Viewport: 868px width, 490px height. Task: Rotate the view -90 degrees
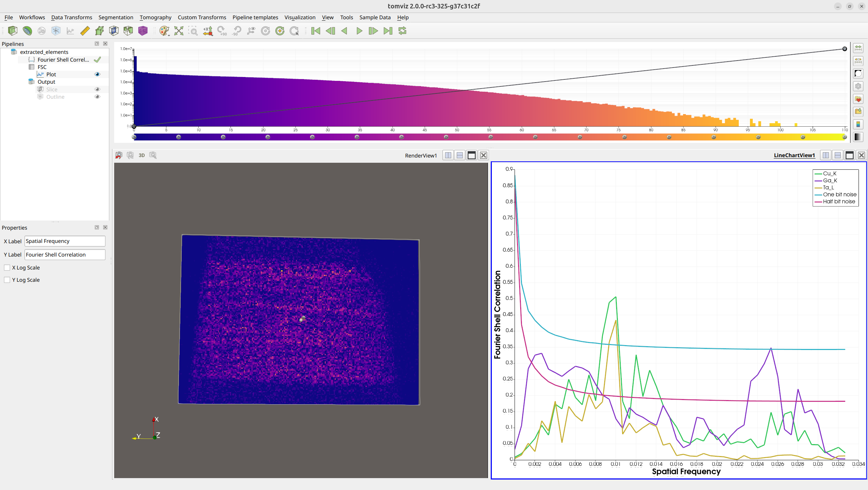click(x=236, y=31)
